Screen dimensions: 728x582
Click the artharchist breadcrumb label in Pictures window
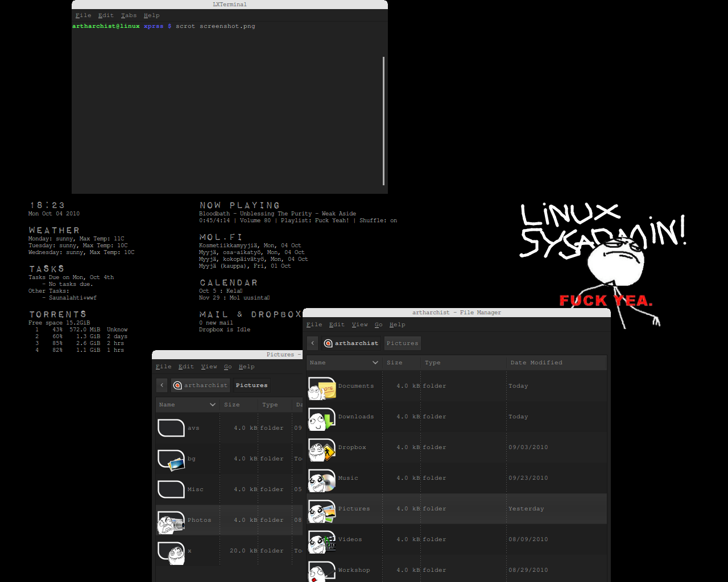[205, 385]
